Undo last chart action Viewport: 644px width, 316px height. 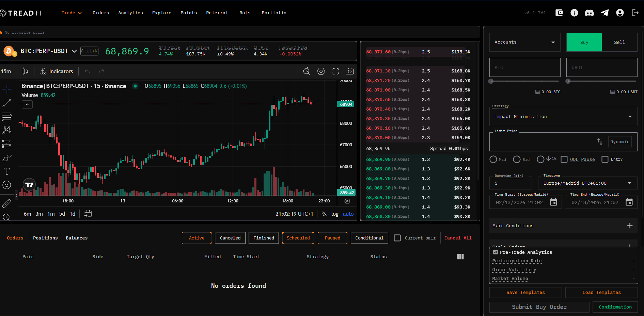tap(87, 71)
